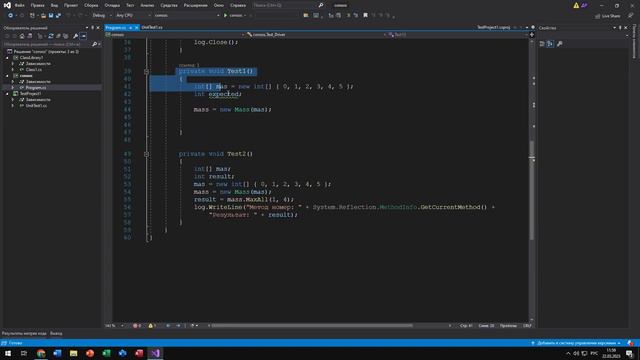Image resolution: width=640 pixels, height=360 pixels.
Task: Expand the Зависимости node under TestProject1
Action: (x=13, y=100)
